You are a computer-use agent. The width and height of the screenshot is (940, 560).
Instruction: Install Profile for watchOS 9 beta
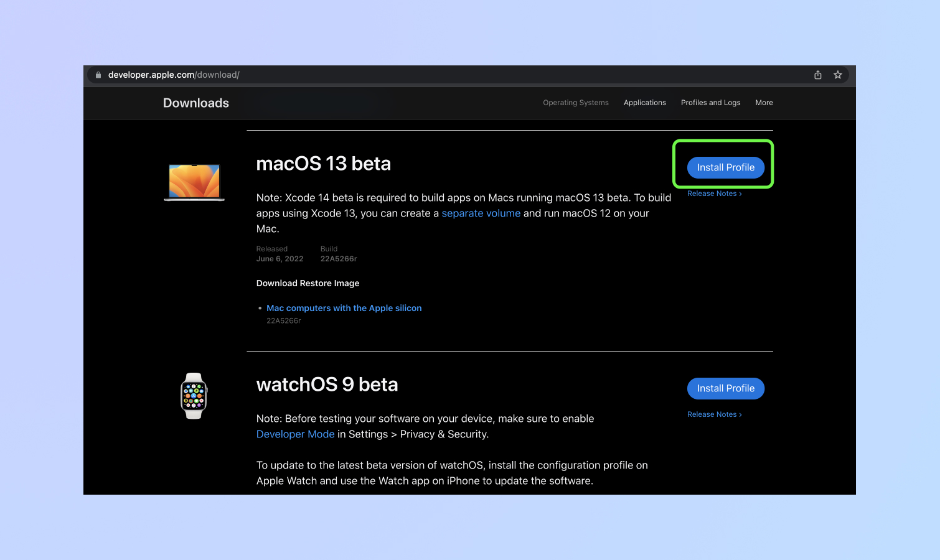[x=726, y=388]
